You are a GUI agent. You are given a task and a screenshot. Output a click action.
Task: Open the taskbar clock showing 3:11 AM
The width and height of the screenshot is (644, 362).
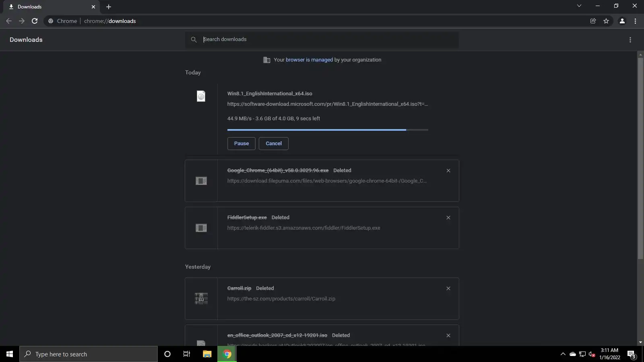coord(610,354)
